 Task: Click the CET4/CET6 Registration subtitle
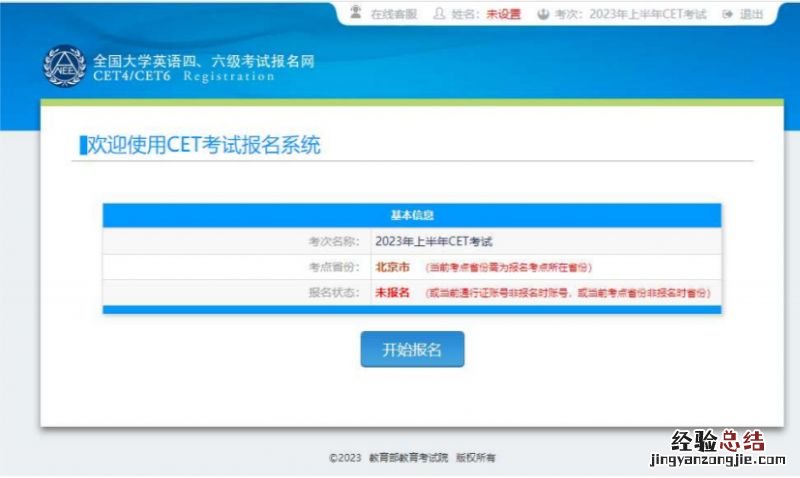(x=184, y=76)
